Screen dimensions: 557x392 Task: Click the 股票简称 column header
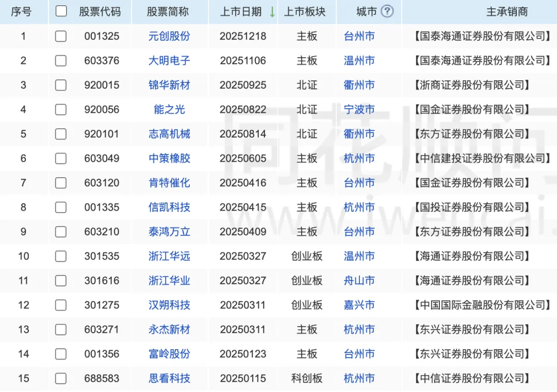tap(168, 12)
